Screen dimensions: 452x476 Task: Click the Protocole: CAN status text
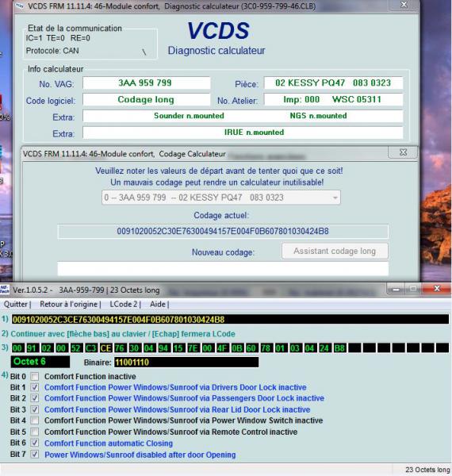[x=52, y=51]
